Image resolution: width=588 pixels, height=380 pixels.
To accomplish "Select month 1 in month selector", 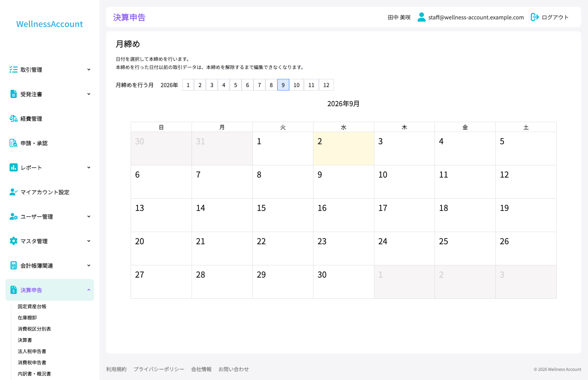I will point(188,85).
